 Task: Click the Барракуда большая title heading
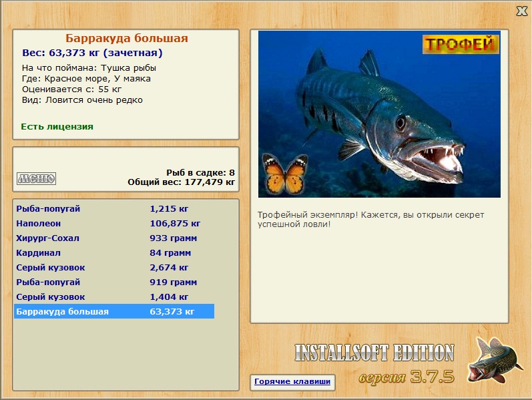(127, 38)
